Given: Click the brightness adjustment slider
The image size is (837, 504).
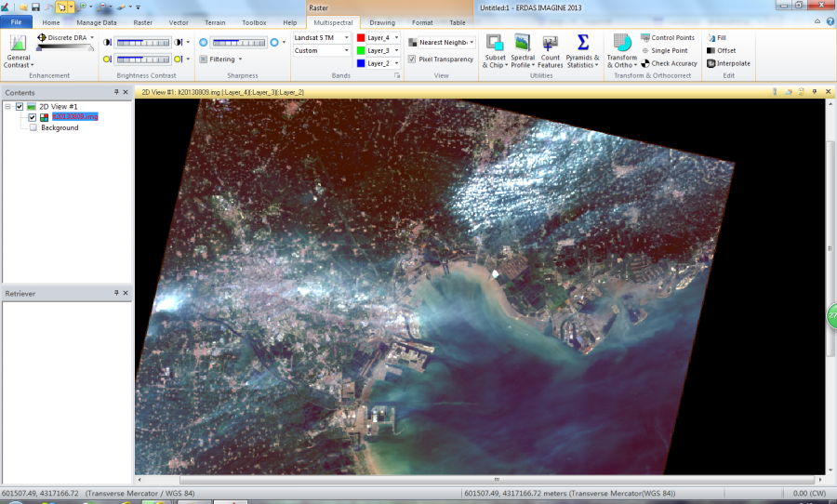Looking at the screenshot, I should click(x=143, y=60).
